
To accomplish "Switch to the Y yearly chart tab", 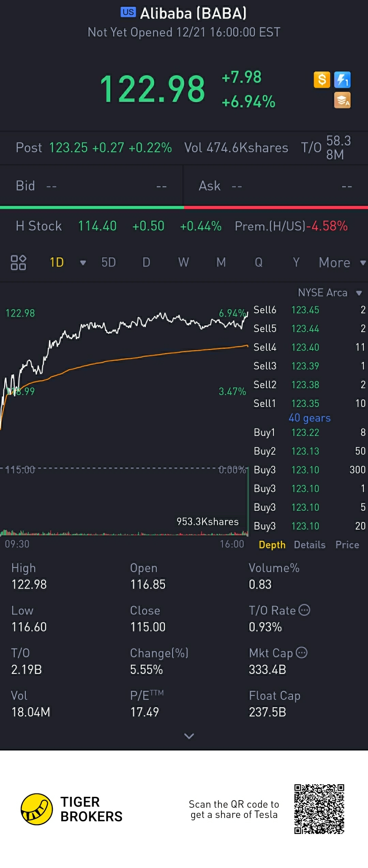I will coord(296,263).
